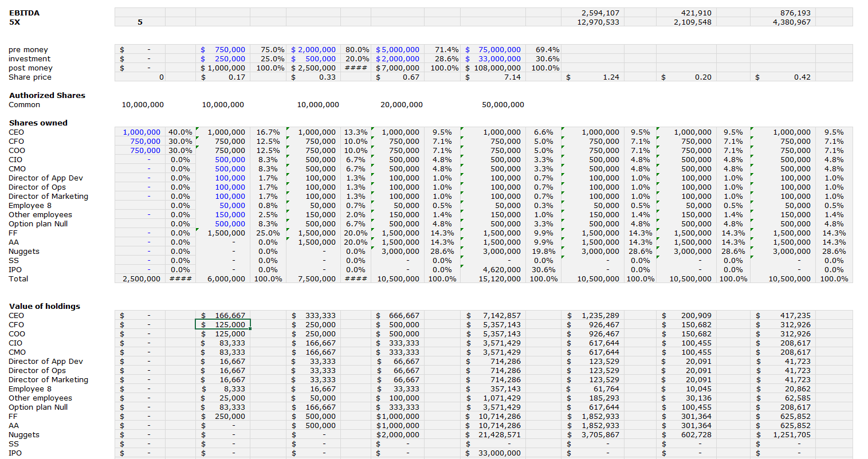Click Employee 8 holdings value $357,143
Viewport: 868px width, 459px height.
click(x=493, y=389)
